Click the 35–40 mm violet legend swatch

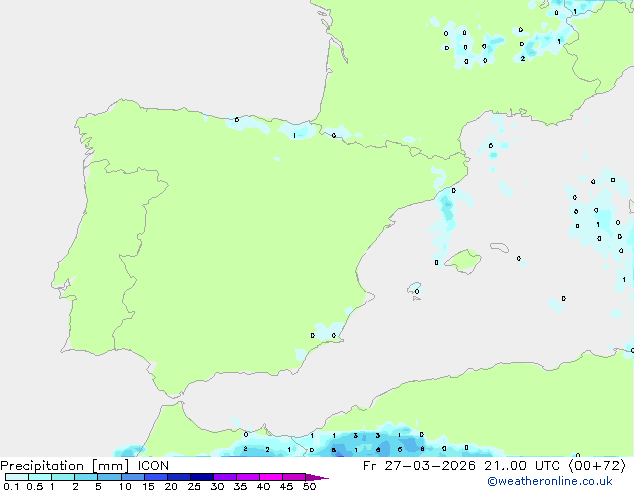pos(248,477)
